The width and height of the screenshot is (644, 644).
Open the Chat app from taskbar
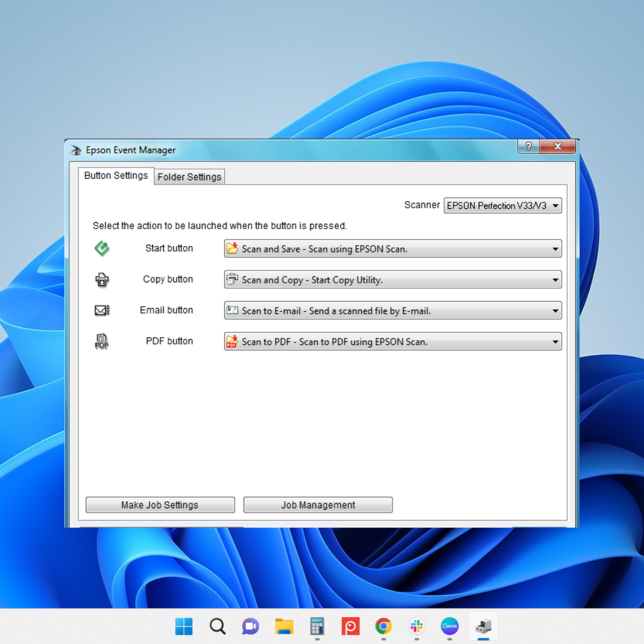(251, 626)
